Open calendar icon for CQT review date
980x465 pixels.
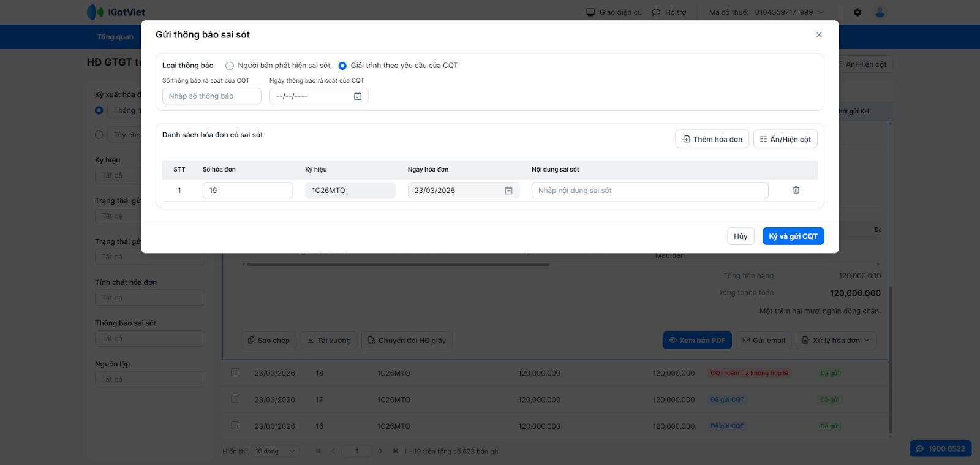(x=358, y=96)
